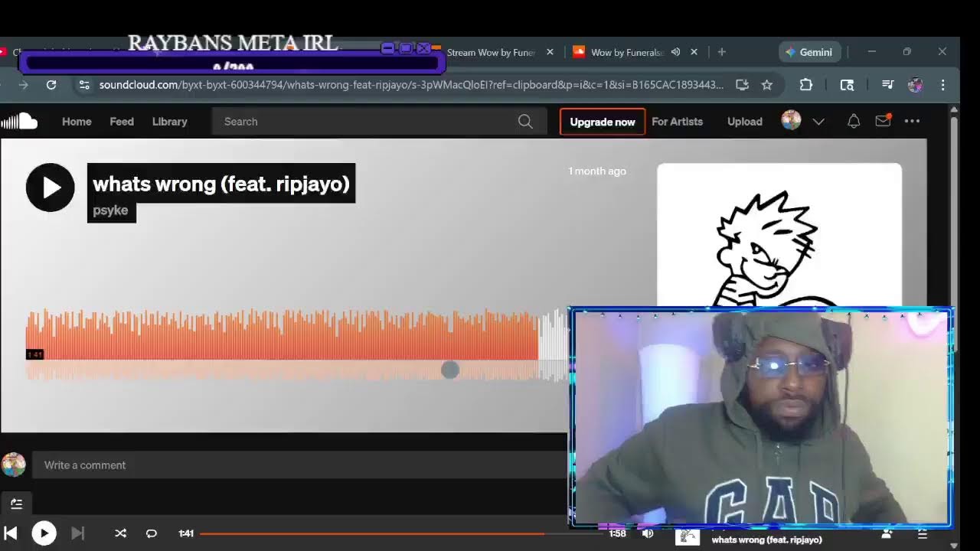Reload the page in the browser
The image size is (980, 551).
pyautogui.click(x=51, y=85)
